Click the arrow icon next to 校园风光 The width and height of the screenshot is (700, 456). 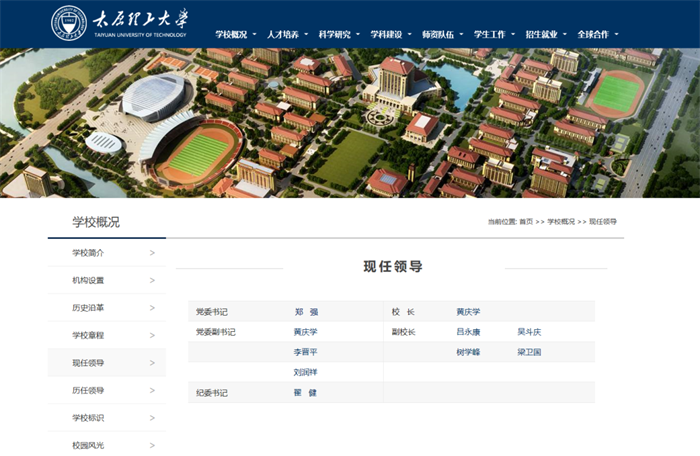tap(152, 445)
